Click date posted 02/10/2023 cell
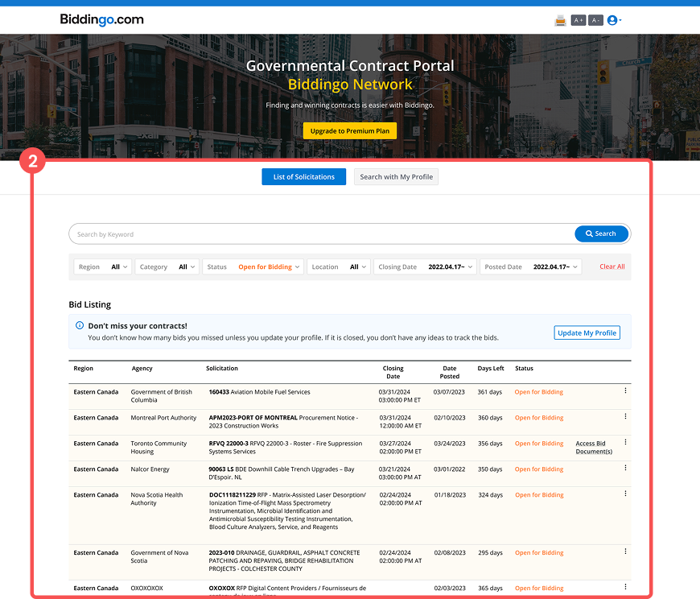 pos(450,418)
